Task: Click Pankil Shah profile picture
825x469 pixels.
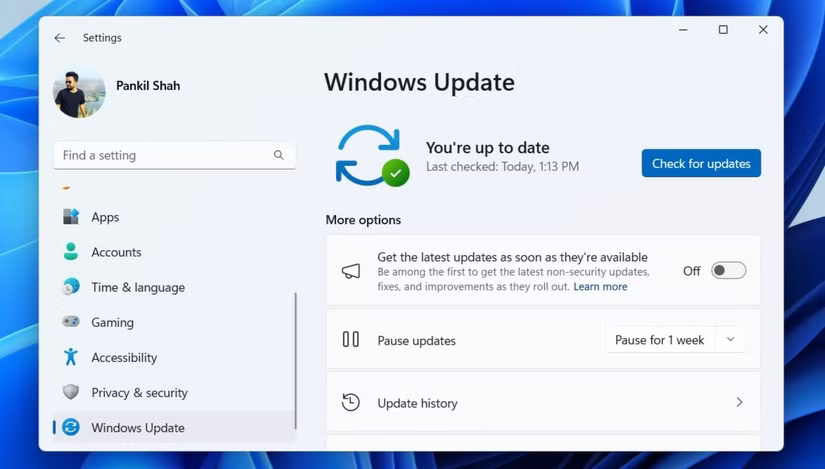Action: pyautogui.click(x=79, y=92)
